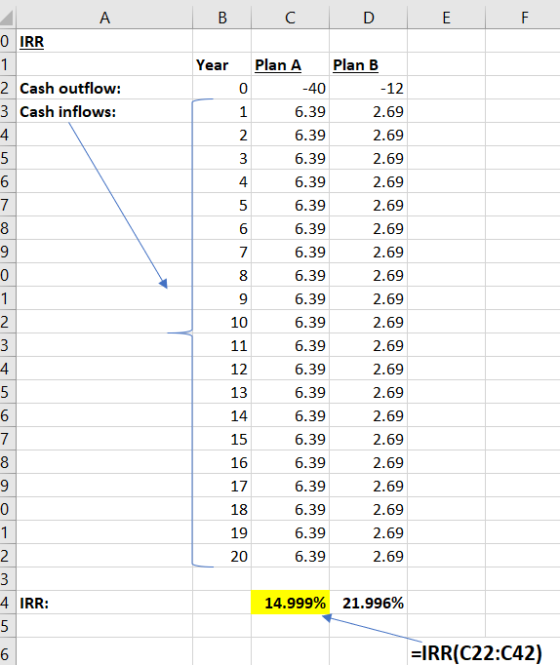Click the Year 15 cell
The width and height of the screenshot is (560, 665).
coord(222,439)
